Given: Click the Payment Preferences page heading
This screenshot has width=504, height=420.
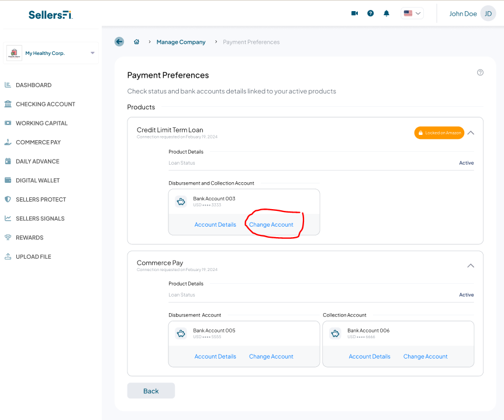Looking at the screenshot, I should point(168,75).
